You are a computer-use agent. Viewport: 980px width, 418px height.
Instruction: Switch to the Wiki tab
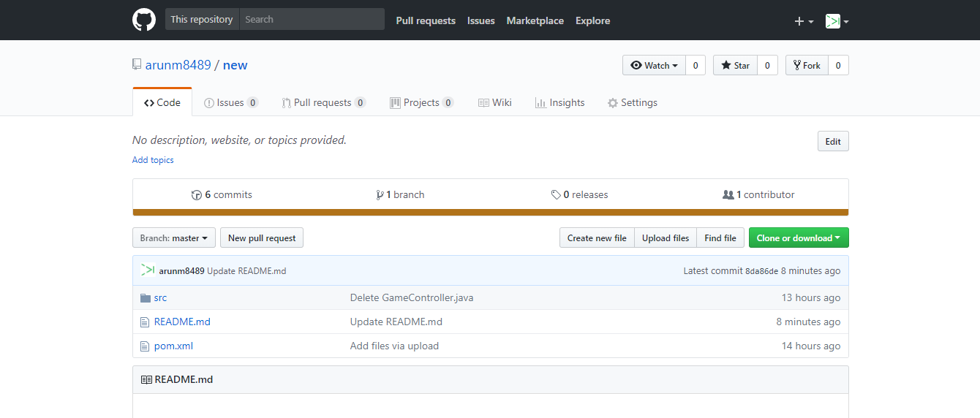[x=495, y=102]
